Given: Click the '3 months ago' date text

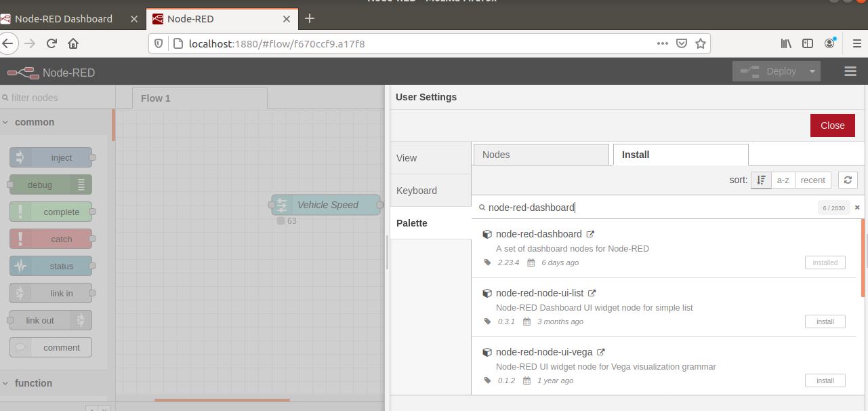Looking at the screenshot, I should pyautogui.click(x=560, y=321).
